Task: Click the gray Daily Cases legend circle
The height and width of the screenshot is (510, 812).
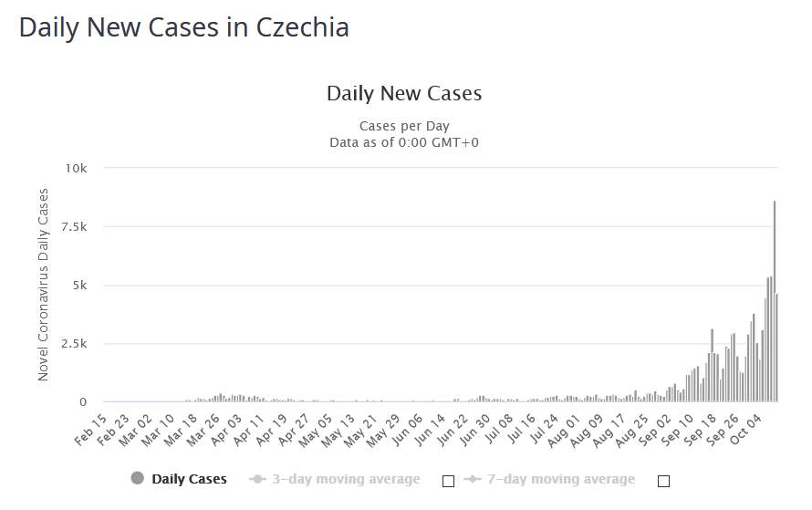Action: click(x=138, y=479)
